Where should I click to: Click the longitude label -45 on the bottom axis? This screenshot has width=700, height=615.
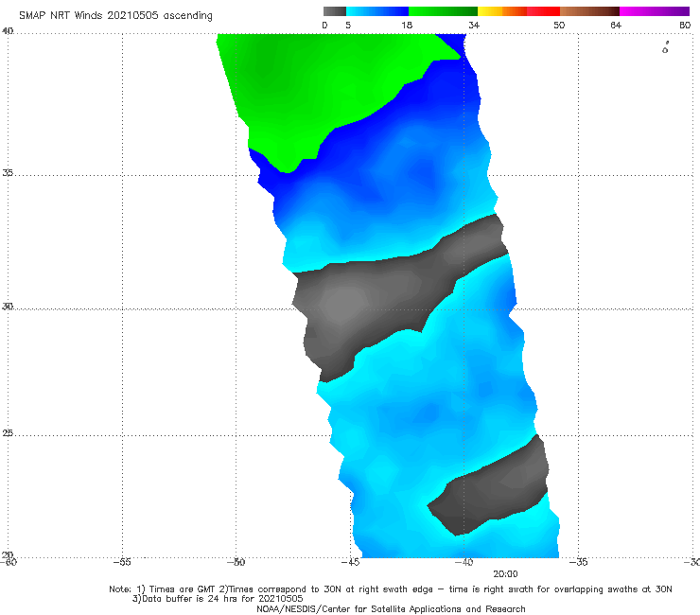click(350, 562)
